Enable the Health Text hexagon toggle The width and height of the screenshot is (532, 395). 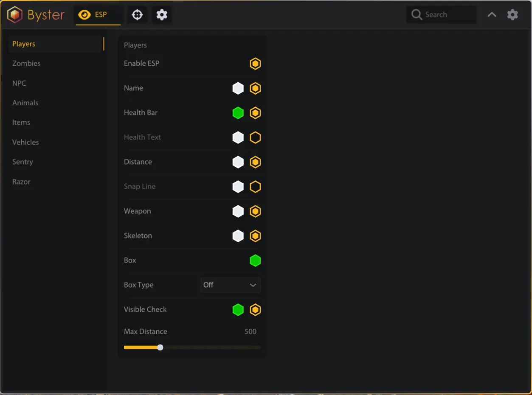[255, 137]
